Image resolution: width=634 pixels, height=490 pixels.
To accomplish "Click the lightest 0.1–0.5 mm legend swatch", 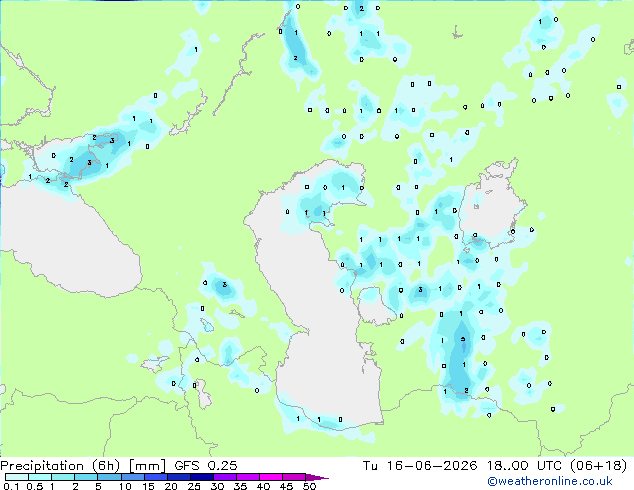I will point(17,477).
